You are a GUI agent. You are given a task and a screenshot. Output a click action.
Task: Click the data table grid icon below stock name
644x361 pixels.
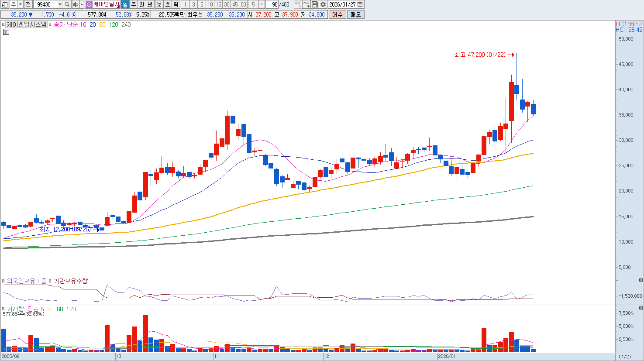pos(6,32)
